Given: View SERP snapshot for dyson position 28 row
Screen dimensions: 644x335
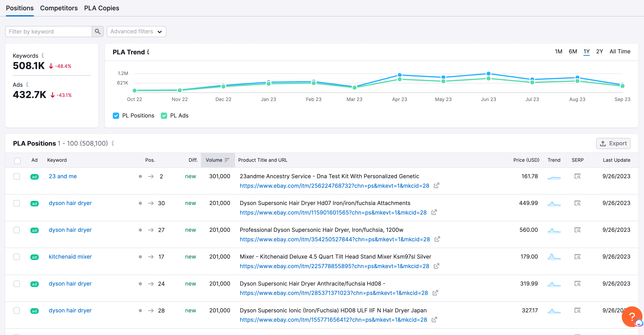Looking at the screenshot, I should (577, 310).
